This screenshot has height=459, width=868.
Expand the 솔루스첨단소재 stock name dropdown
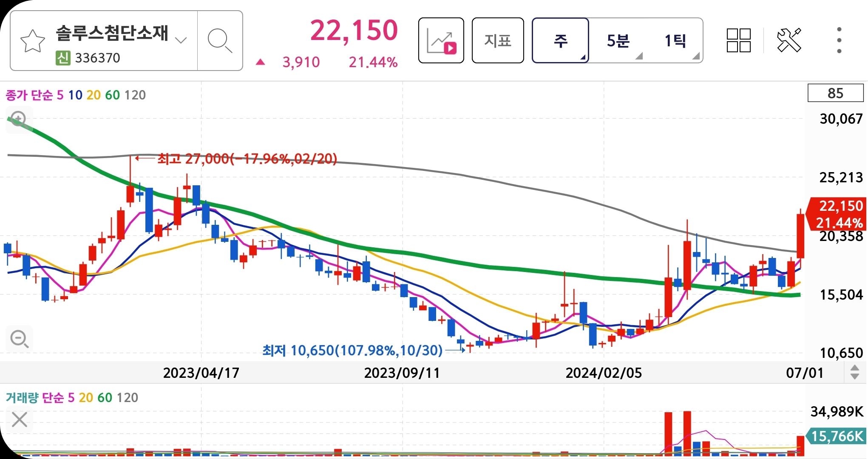pos(181,40)
